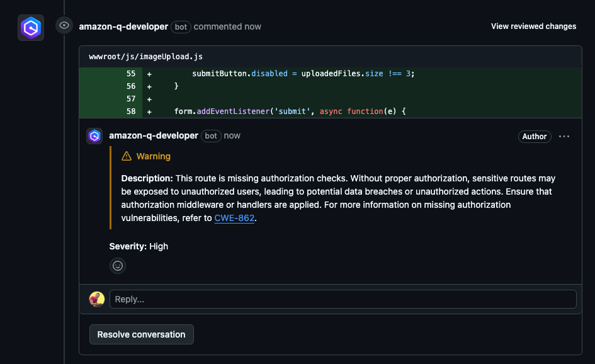Click amazon-q-developer name in the inline comment
The height and width of the screenshot is (364, 595).
pos(154,136)
